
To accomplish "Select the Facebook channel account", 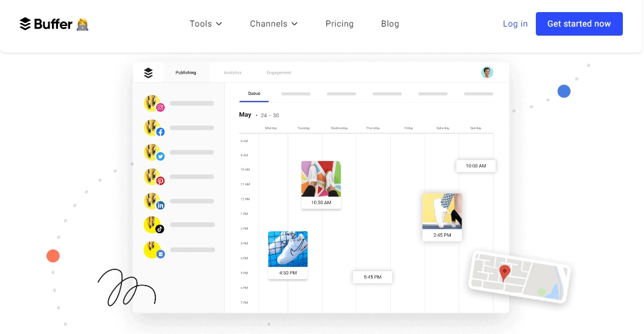I will pos(179,128).
